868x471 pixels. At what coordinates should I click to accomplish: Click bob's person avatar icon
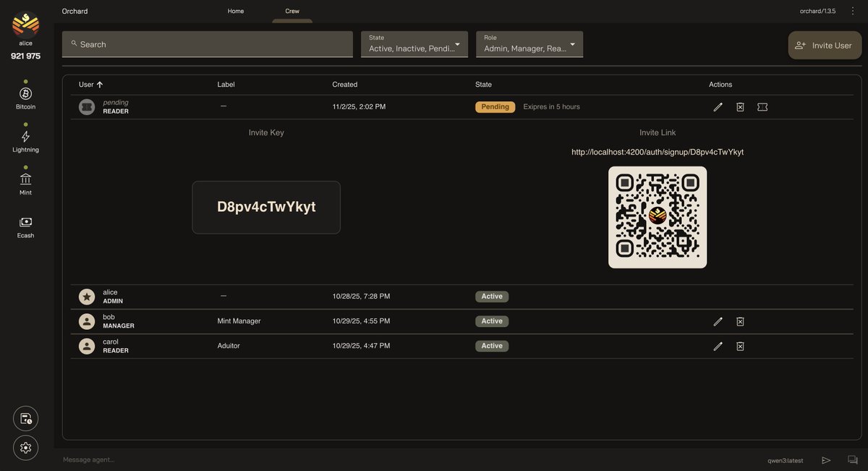(x=87, y=321)
